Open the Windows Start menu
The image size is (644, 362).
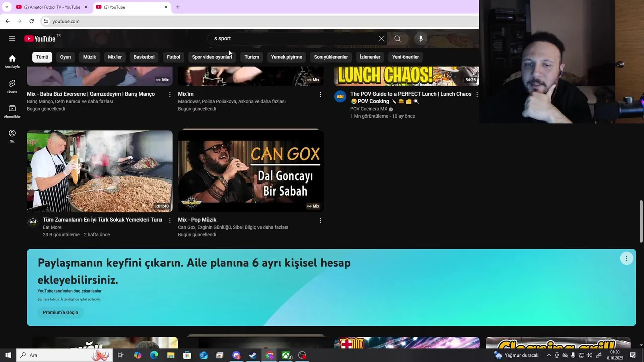point(8,355)
